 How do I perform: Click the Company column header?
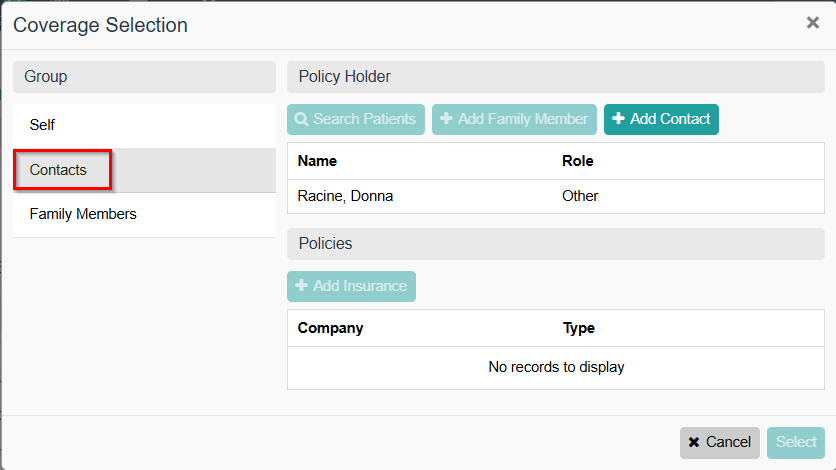[330, 328]
